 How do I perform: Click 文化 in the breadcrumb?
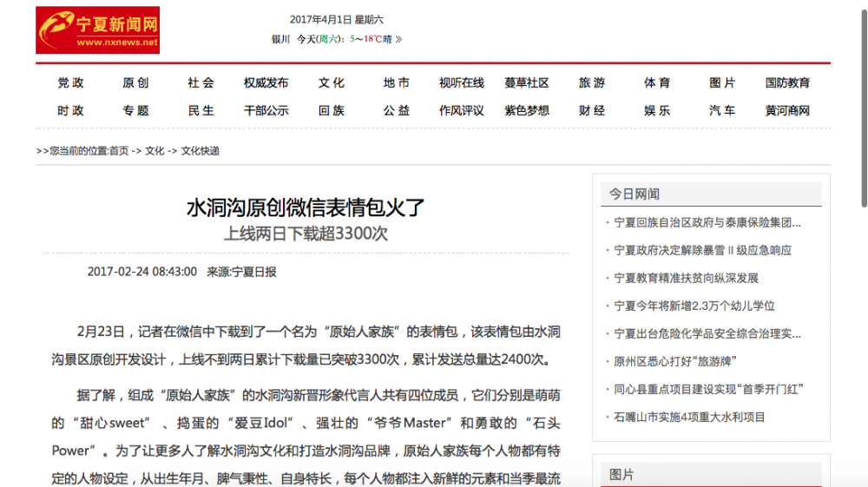click(x=155, y=150)
